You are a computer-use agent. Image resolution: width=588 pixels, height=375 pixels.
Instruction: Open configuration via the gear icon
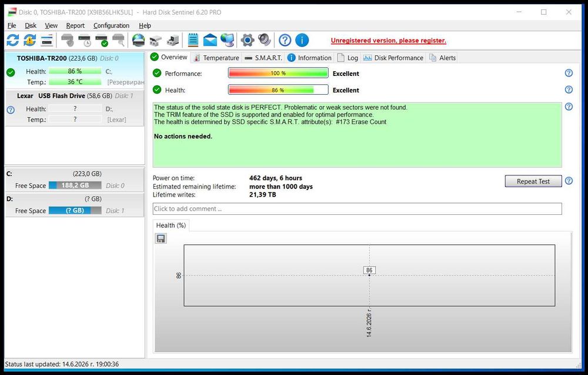(248, 40)
